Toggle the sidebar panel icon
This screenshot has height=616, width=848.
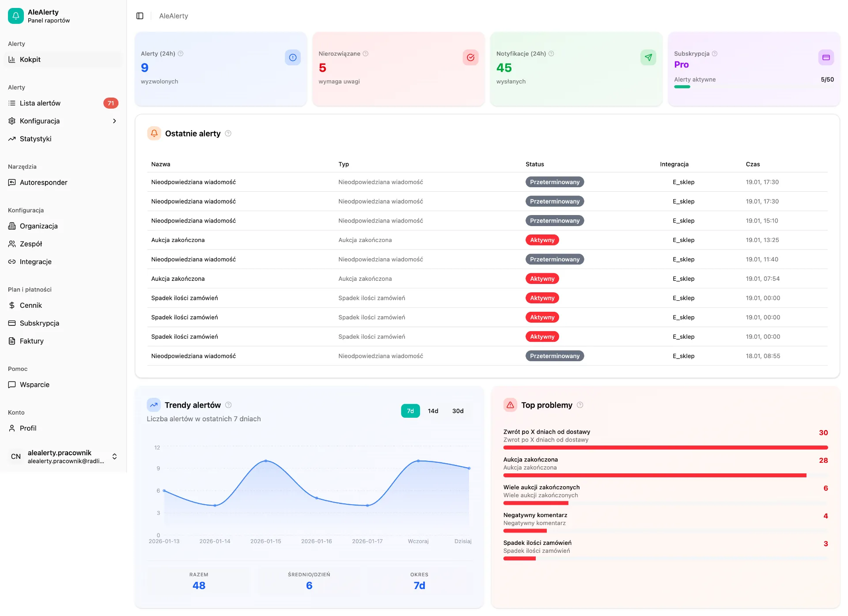pyautogui.click(x=140, y=16)
